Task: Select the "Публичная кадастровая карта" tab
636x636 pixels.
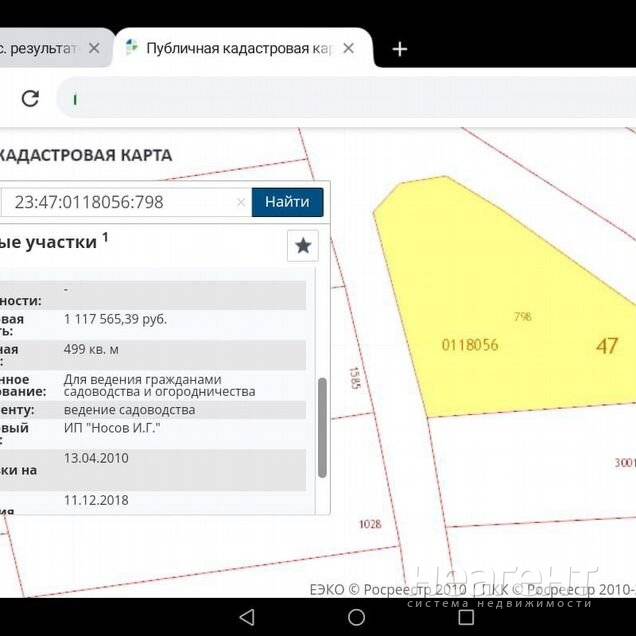Action: click(238, 48)
